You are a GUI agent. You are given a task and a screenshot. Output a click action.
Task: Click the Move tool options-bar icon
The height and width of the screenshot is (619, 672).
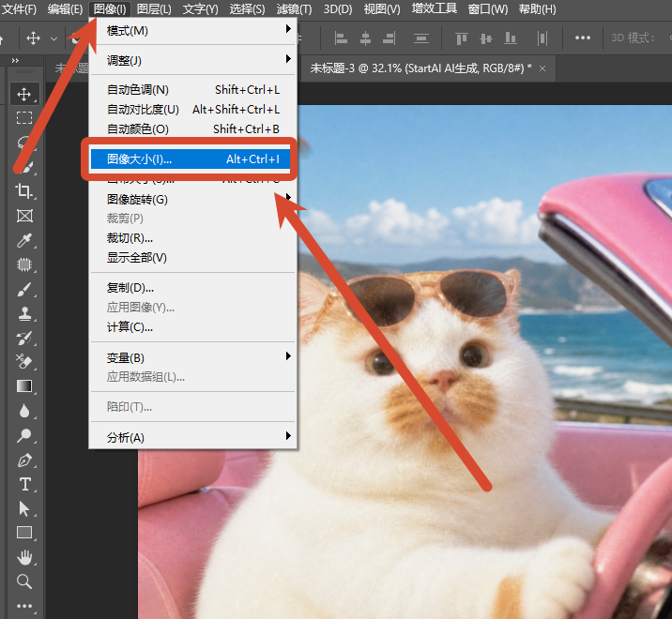[34, 38]
